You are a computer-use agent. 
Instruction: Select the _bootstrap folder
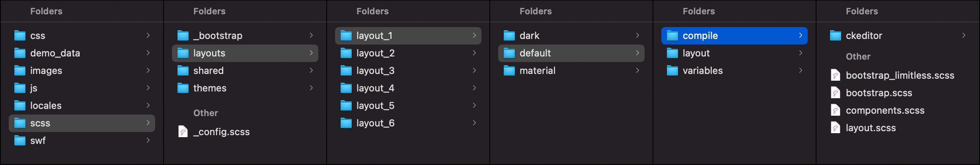pos(245,36)
